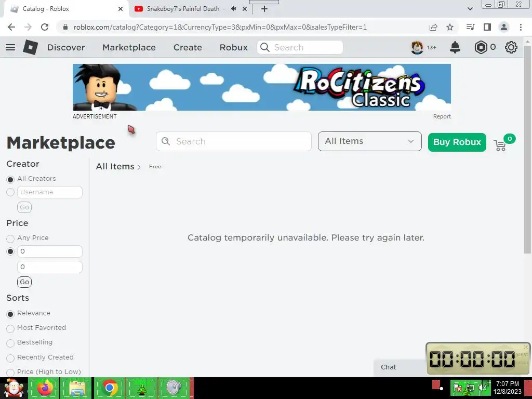The image size is (532, 399).
Task: Open Chrome from the taskbar
Action: 109,387
